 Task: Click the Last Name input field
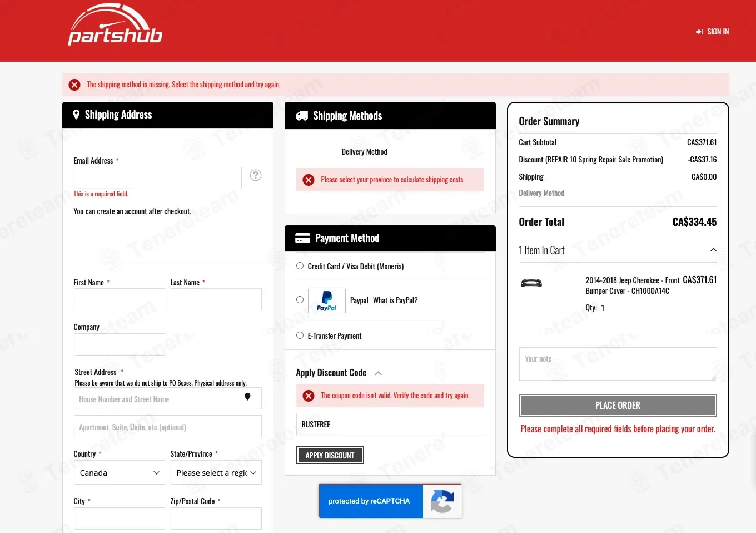click(216, 299)
